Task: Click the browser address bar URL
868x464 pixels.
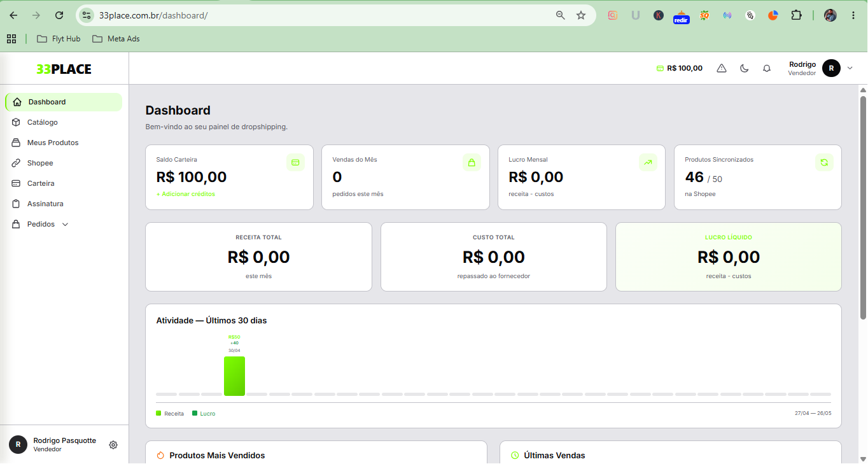Action: 153,15
